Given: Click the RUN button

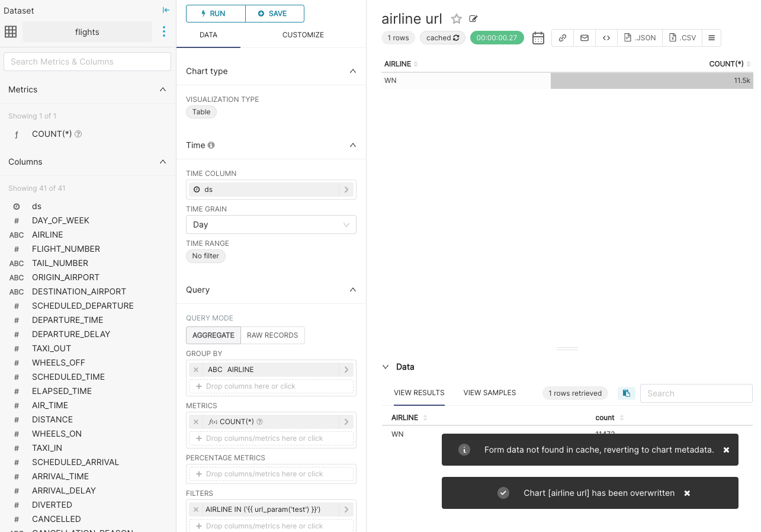Looking at the screenshot, I should click(x=216, y=14).
